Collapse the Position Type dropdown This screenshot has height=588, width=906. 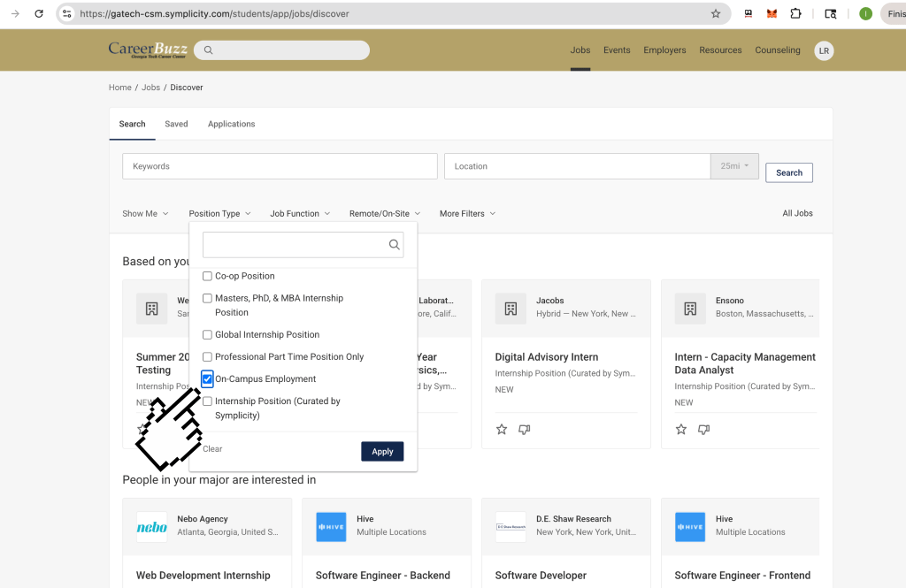click(x=219, y=214)
